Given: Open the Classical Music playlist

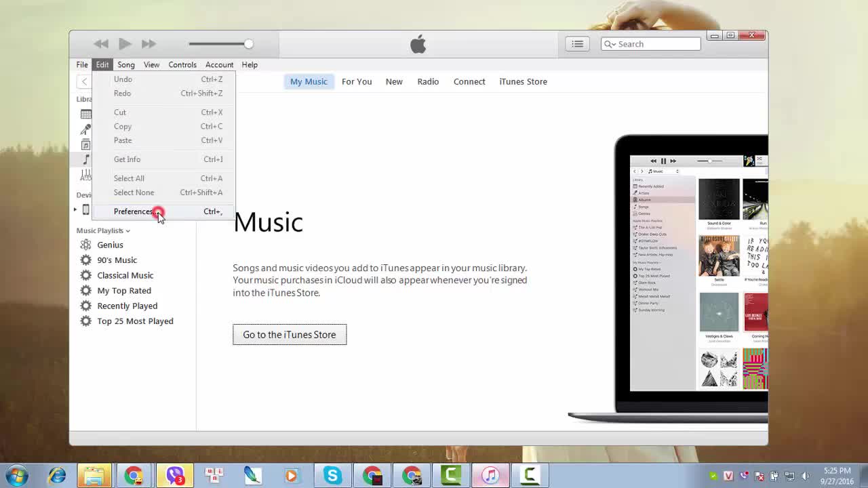Looking at the screenshot, I should 125,275.
